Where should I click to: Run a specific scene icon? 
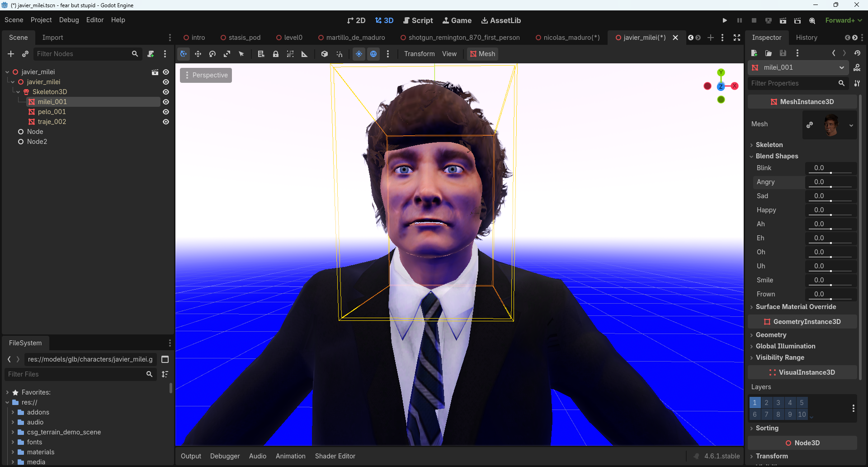[x=797, y=20]
